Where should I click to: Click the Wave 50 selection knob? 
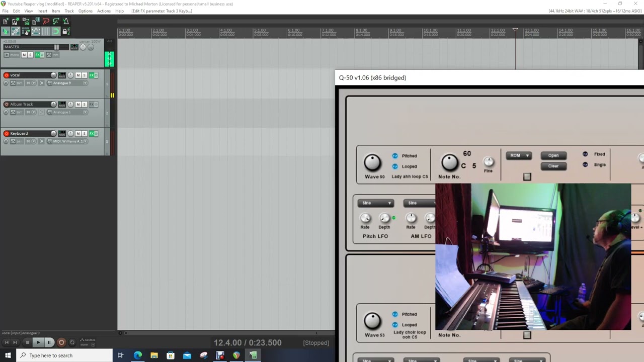tap(373, 162)
